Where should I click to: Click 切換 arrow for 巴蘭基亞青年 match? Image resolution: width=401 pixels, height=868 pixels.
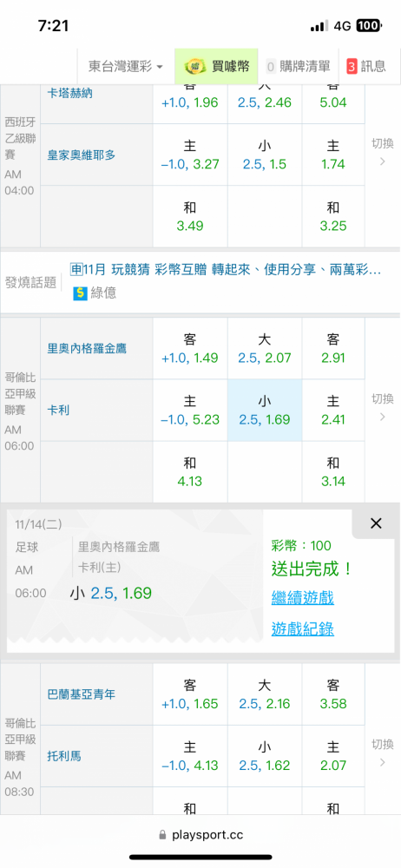[x=382, y=753]
